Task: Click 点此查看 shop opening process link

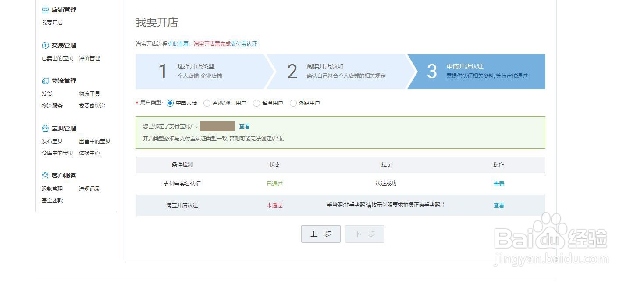Action: coord(178,43)
